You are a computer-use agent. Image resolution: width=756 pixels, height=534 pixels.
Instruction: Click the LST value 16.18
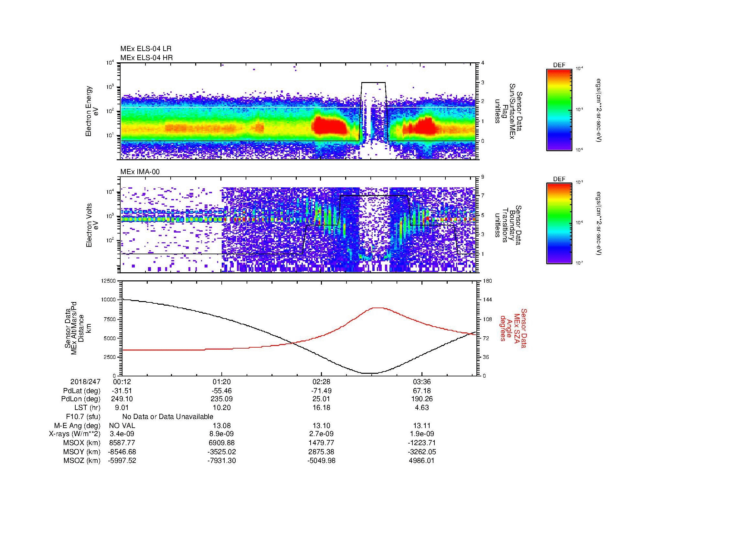pyautogui.click(x=321, y=408)
